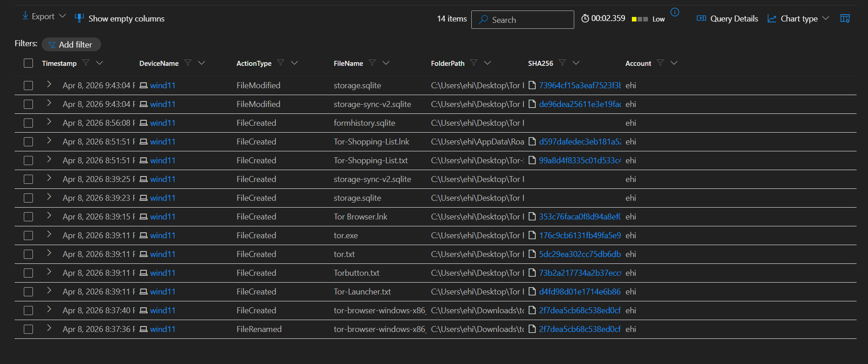
Task: Click the Add filter button
Action: point(71,44)
